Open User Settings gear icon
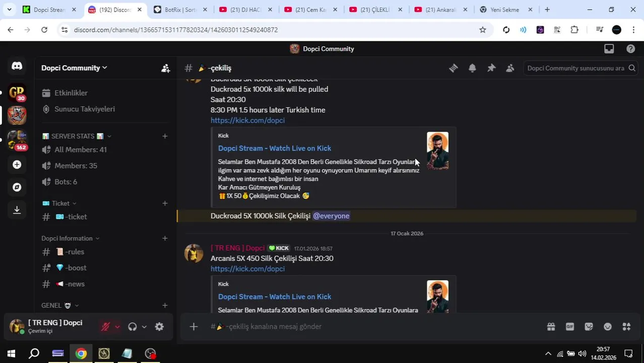Viewport: 644px width, 363px height. [159, 327]
